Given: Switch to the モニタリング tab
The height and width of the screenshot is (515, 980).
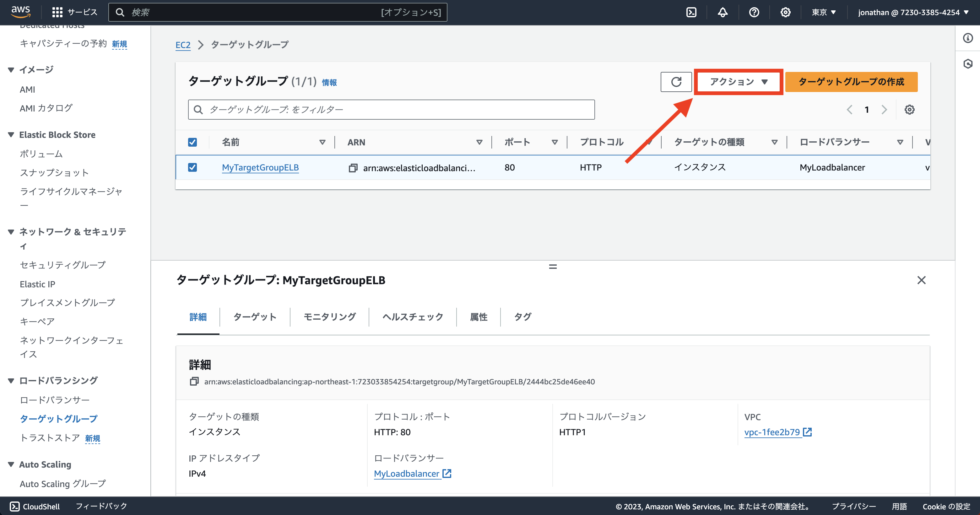Looking at the screenshot, I should tap(329, 317).
